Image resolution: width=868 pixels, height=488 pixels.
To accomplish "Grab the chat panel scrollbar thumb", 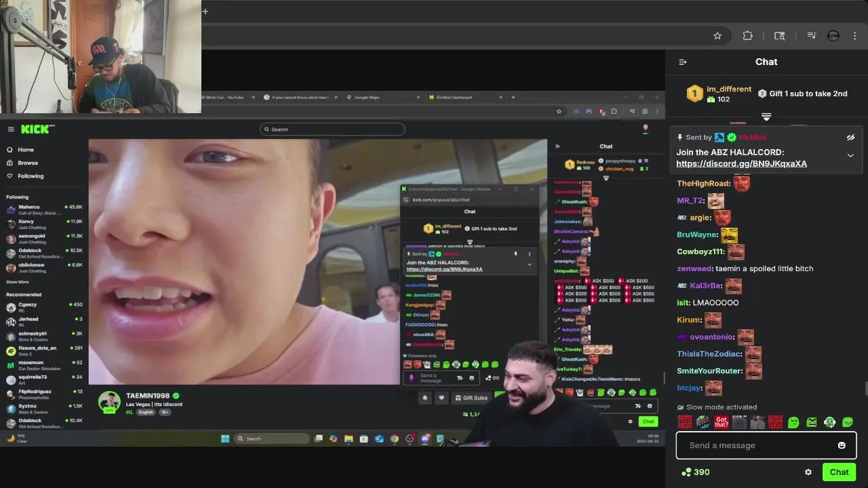I will point(866,388).
